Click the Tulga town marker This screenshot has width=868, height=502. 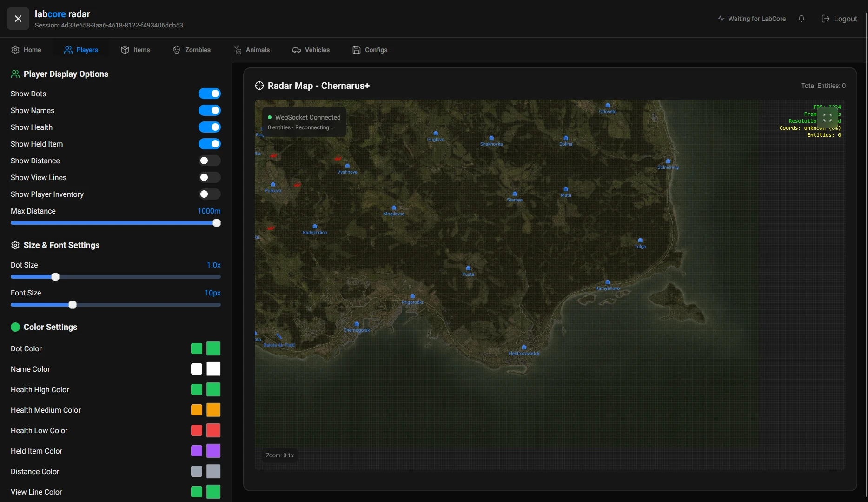coord(640,243)
